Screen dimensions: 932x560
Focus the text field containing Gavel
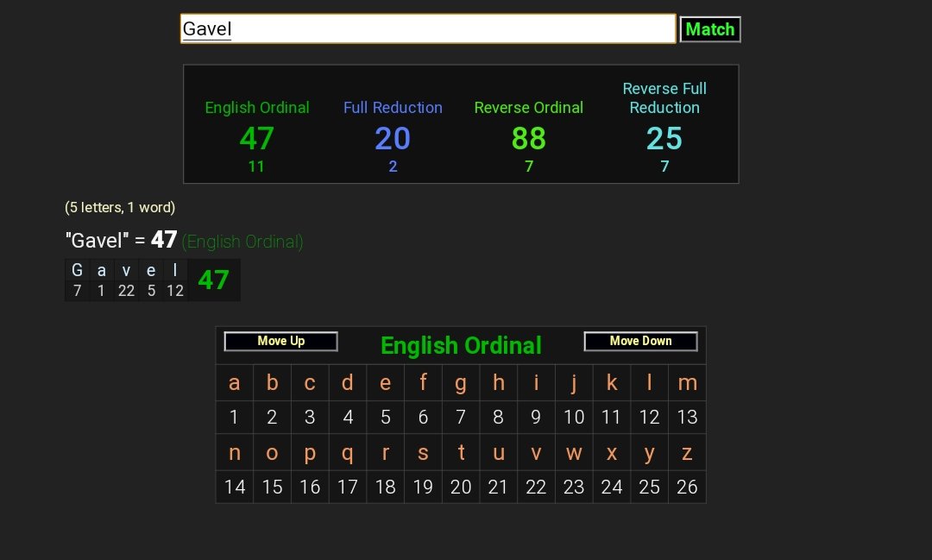pyautogui.click(x=428, y=28)
